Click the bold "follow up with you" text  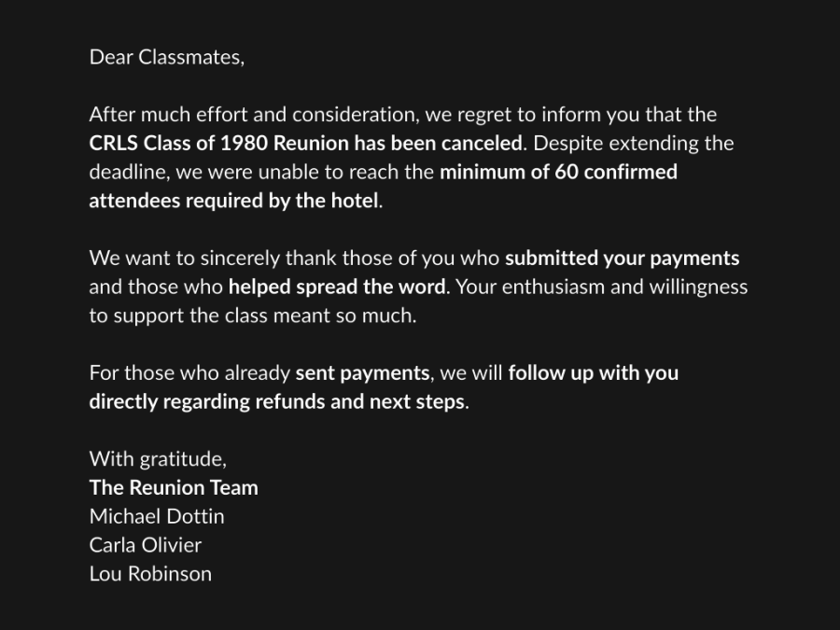point(593,373)
